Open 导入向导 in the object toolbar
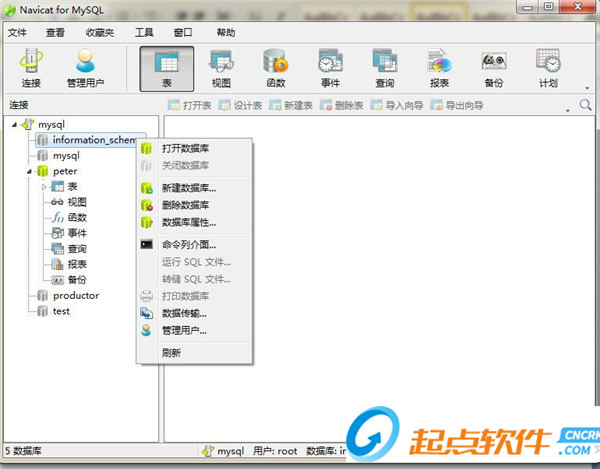The height and width of the screenshot is (469, 600). pyautogui.click(x=397, y=105)
